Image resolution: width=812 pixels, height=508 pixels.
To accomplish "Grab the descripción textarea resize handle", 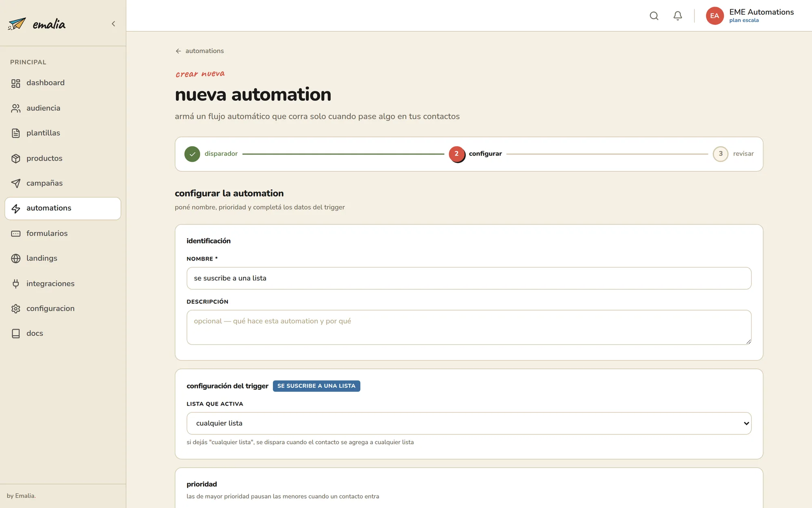I will point(748,341).
